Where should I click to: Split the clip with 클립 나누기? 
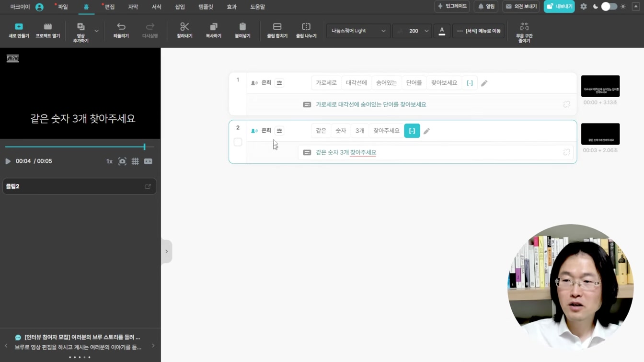click(306, 30)
